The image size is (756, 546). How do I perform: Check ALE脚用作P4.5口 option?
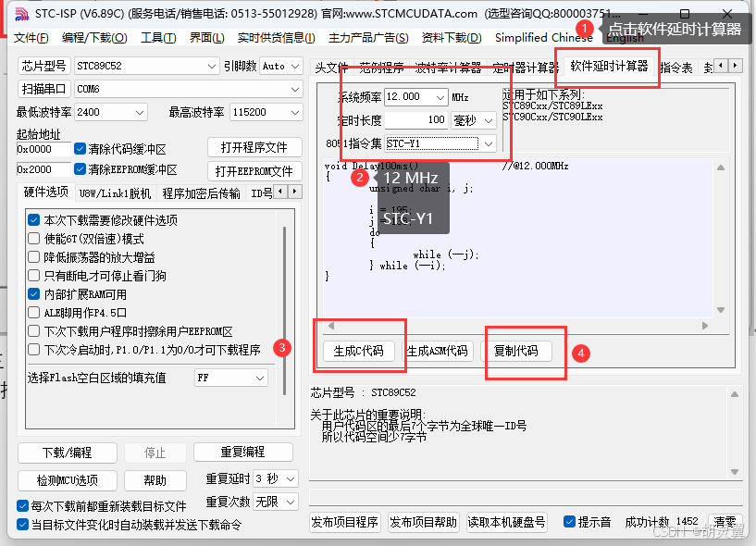pyautogui.click(x=33, y=313)
